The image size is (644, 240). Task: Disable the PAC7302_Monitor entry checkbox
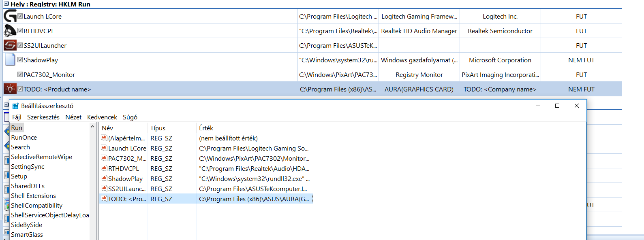[20, 74]
